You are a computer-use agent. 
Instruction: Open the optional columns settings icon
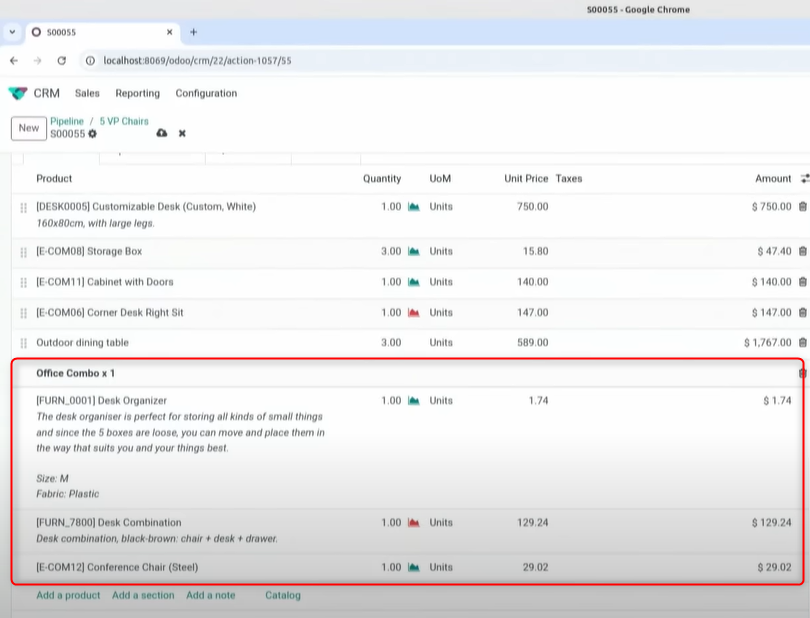805,179
